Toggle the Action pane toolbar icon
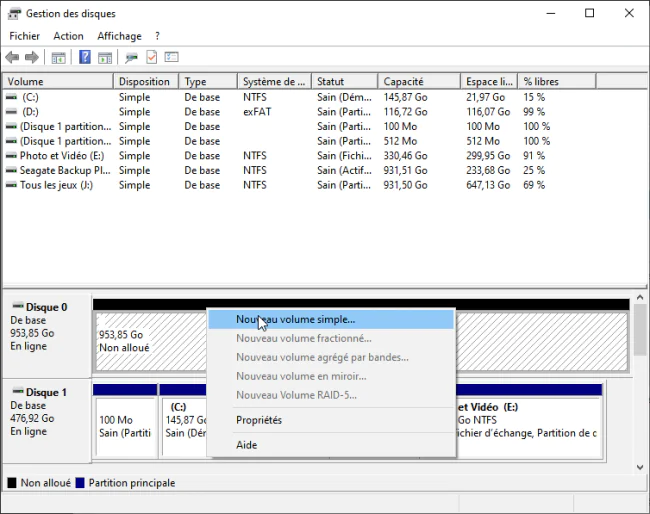The width and height of the screenshot is (650, 514). [105, 58]
